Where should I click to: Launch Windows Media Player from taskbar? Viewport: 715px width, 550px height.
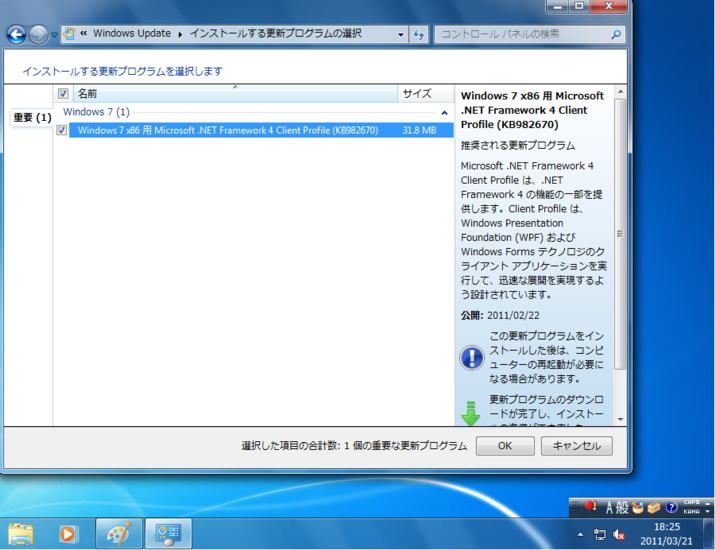[68, 534]
